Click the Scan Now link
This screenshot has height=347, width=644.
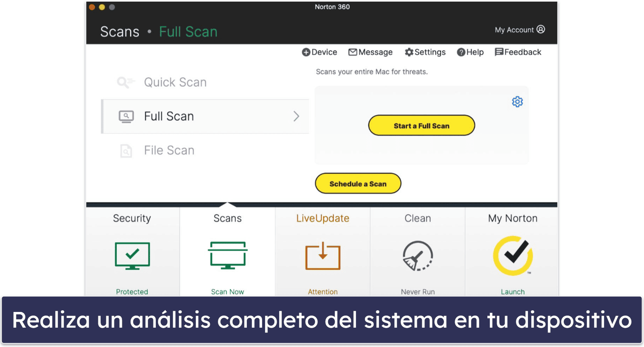(x=228, y=292)
